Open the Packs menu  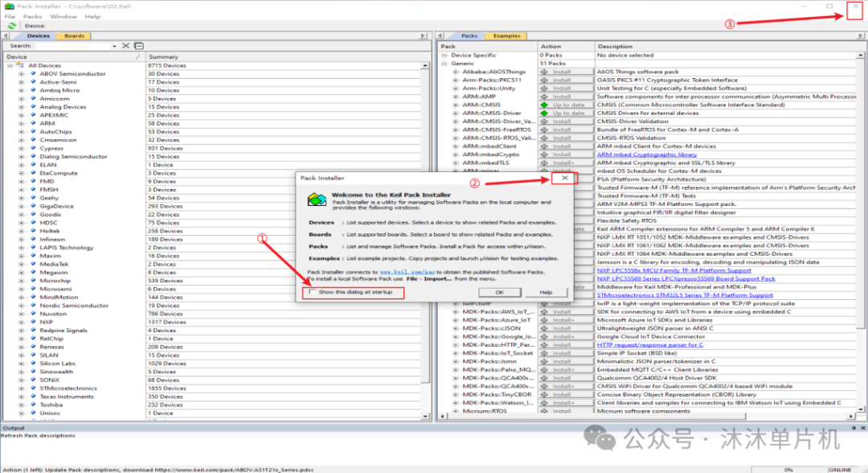point(33,17)
